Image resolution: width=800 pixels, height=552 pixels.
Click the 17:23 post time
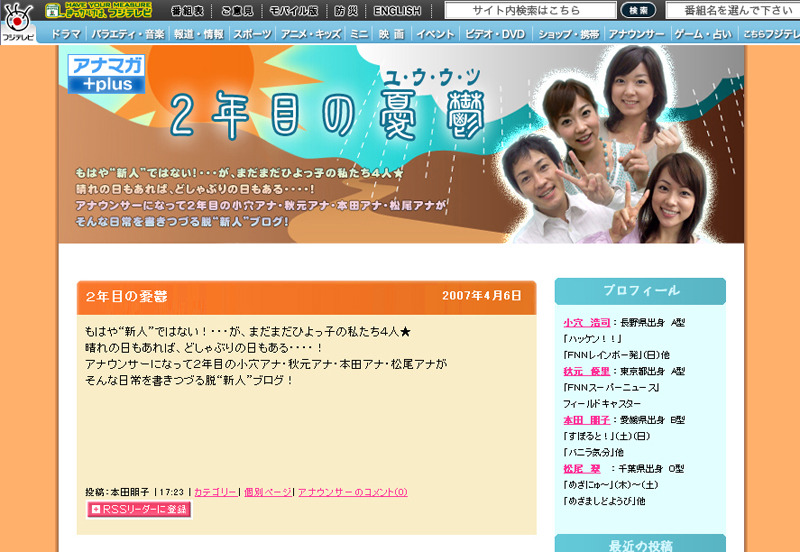(171, 492)
